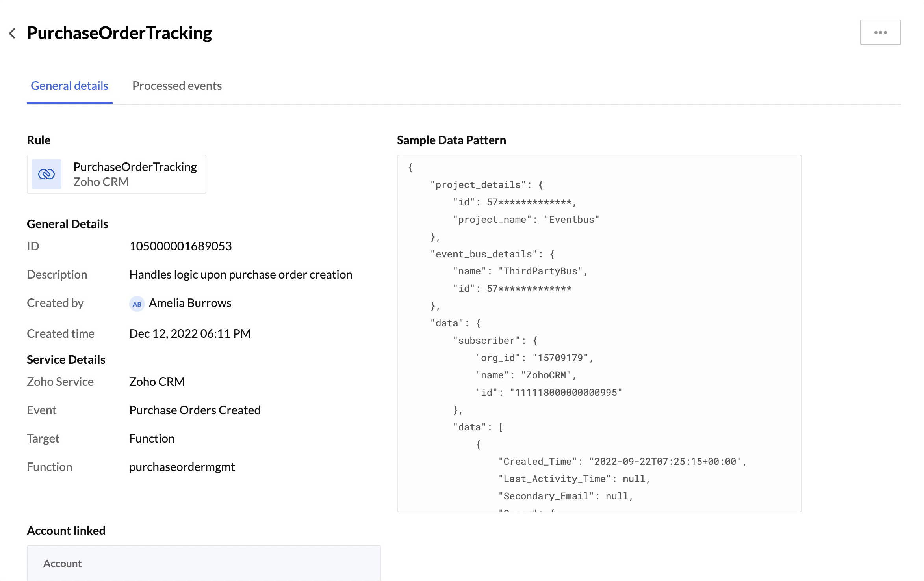Screen dimensions: 924x581
Task: Click the creator name Amelia Burrows
Action: tap(190, 303)
